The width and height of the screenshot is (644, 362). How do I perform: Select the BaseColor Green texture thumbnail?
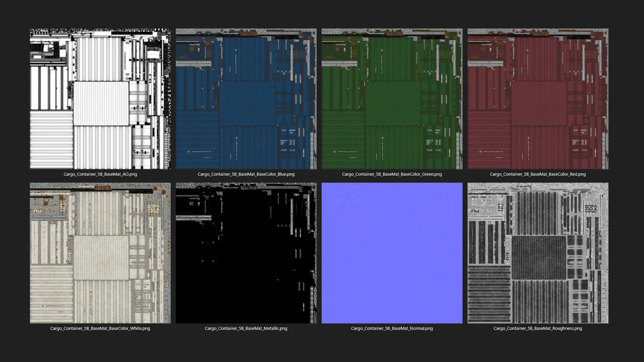(392, 99)
